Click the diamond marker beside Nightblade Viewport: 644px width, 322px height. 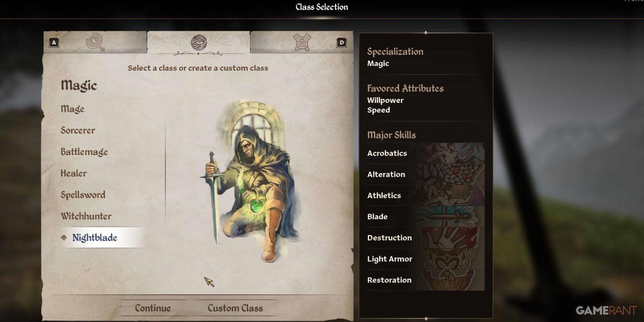(64, 237)
